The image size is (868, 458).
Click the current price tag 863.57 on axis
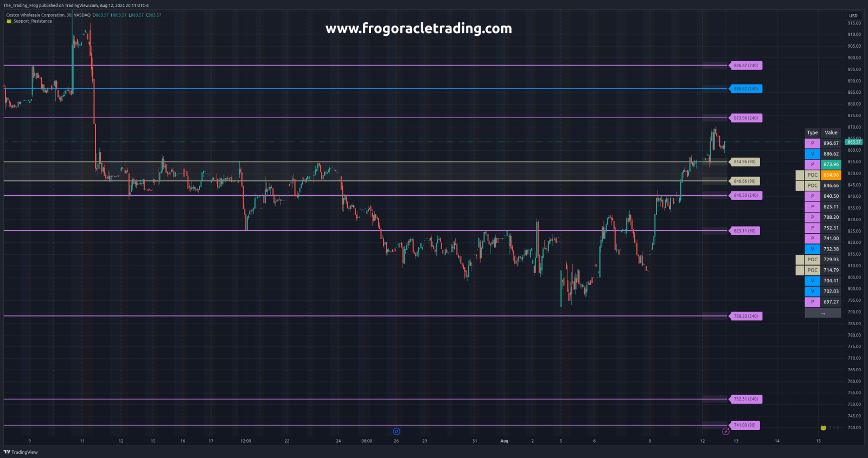point(853,142)
